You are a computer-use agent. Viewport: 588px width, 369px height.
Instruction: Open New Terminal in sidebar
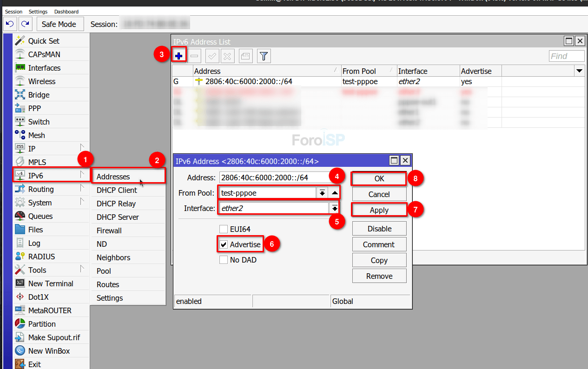(x=50, y=283)
